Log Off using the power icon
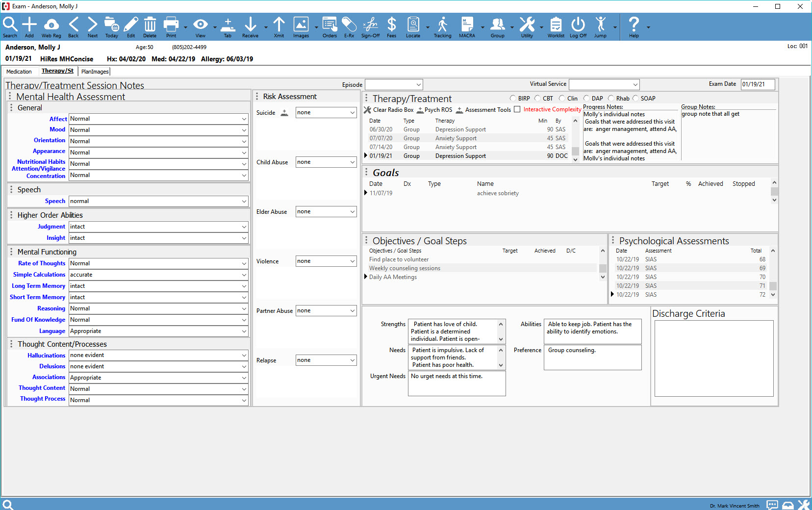 pyautogui.click(x=578, y=27)
